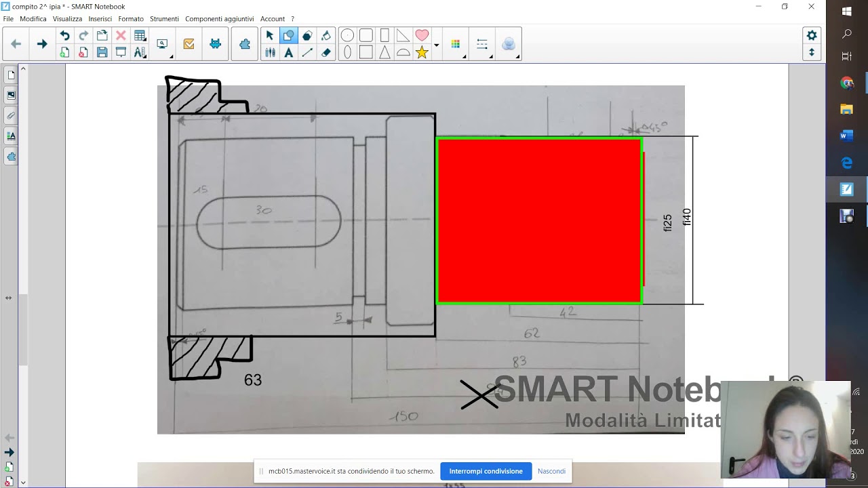Screen dimensions: 868x488
Task: Toggle sidebar position double-arrow handle
Action: point(8,298)
